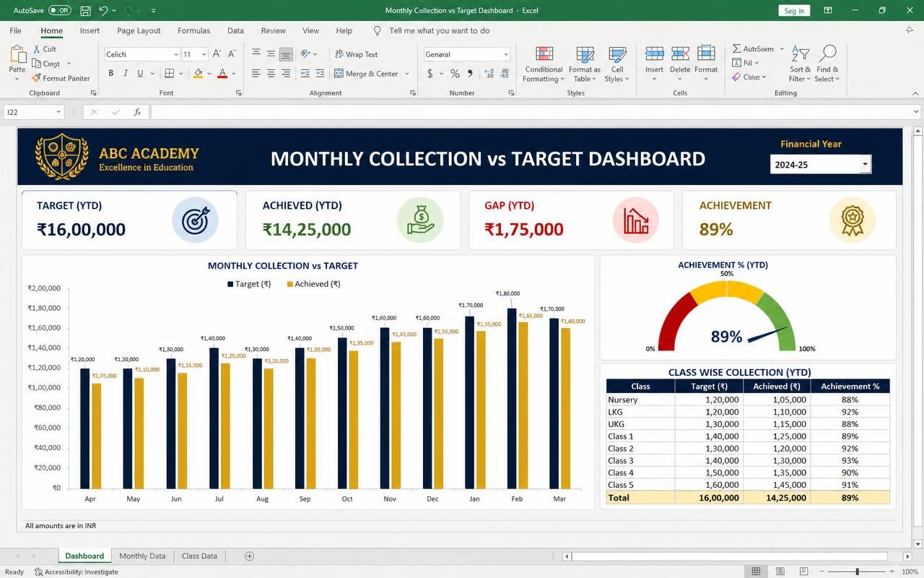Click the Font Color letter A
The width and height of the screenshot is (924, 578).
(222, 73)
